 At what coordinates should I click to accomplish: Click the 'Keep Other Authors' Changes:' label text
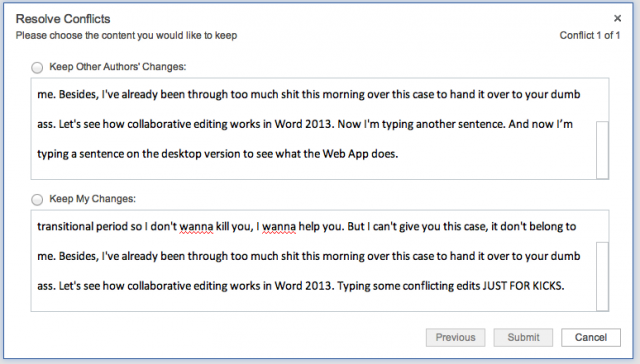(x=118, y=67)
